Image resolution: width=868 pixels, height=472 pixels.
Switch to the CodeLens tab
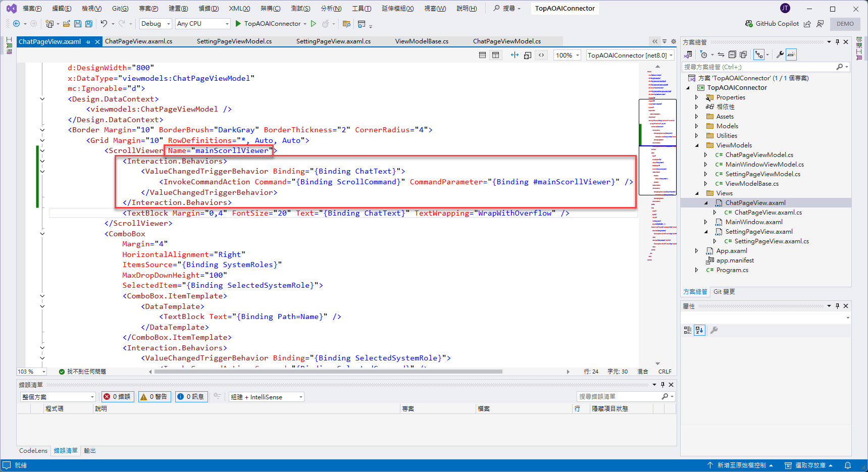click(x=33, y=451)
